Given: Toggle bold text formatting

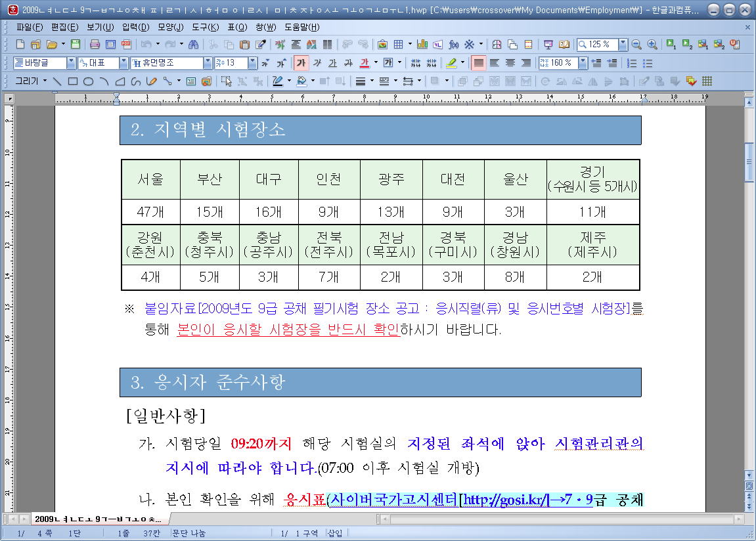Looking at the screenshot, I should click(301, 63).
